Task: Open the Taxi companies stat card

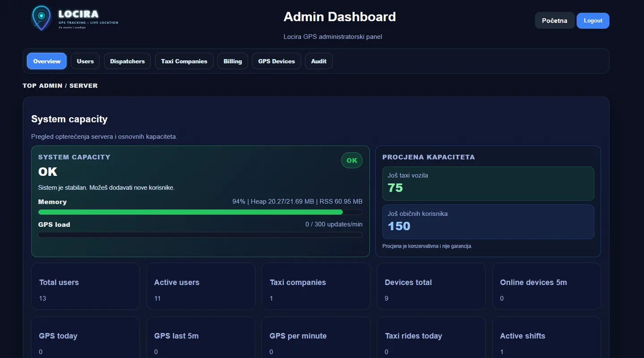Action: tap(316, 286)
